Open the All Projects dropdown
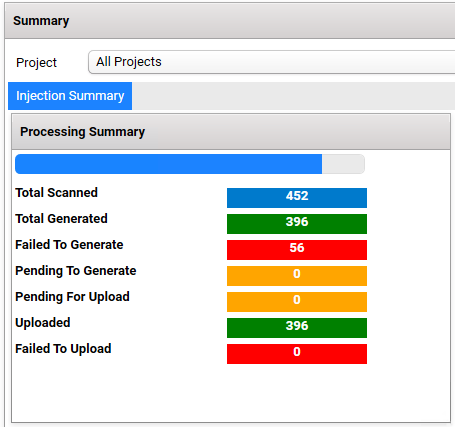Image resolution: width=455 pixels, height=427 pixels. click(x=272, y=62)
